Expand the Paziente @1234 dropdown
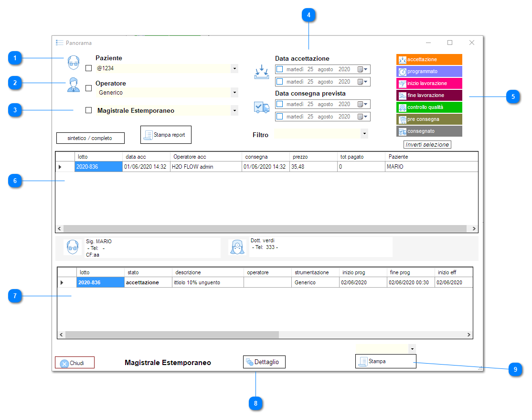The height and width of the screenshot is (420, 532). 234,69
